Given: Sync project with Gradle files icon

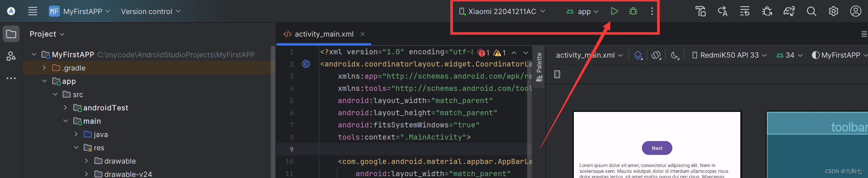Looking at the screenshot, I should point(789,11).
